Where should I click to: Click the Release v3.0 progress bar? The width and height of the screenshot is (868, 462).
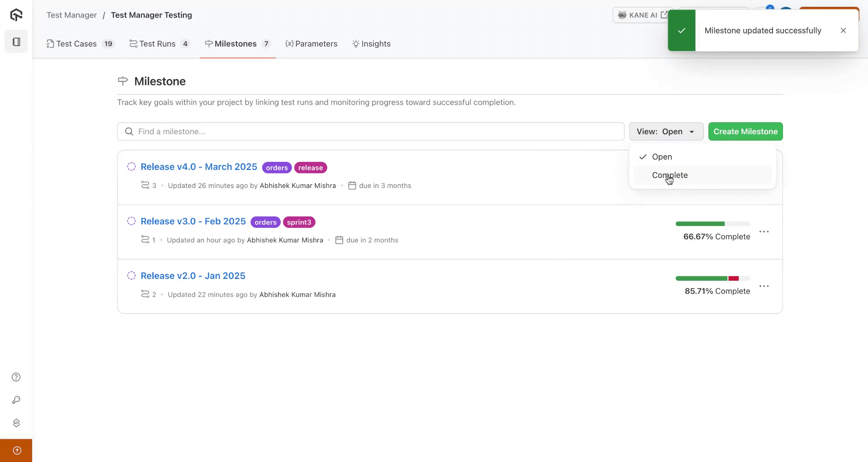712,224
